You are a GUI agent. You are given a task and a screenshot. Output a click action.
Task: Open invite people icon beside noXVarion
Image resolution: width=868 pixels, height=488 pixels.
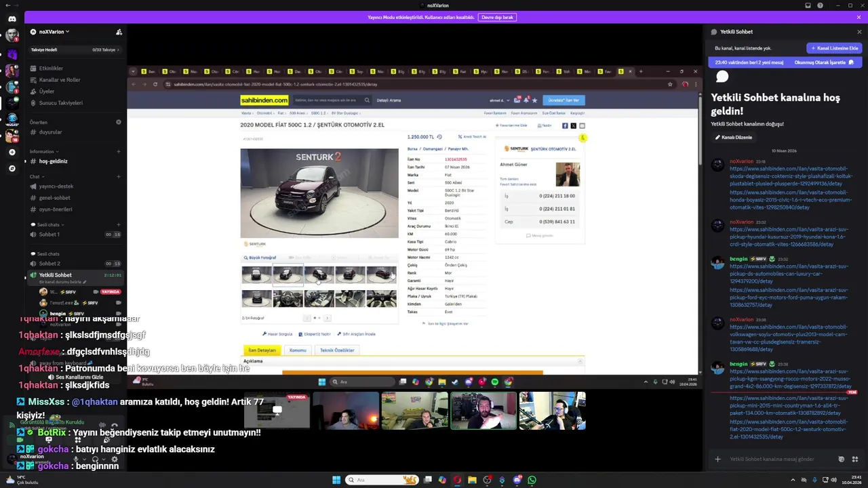119,32
